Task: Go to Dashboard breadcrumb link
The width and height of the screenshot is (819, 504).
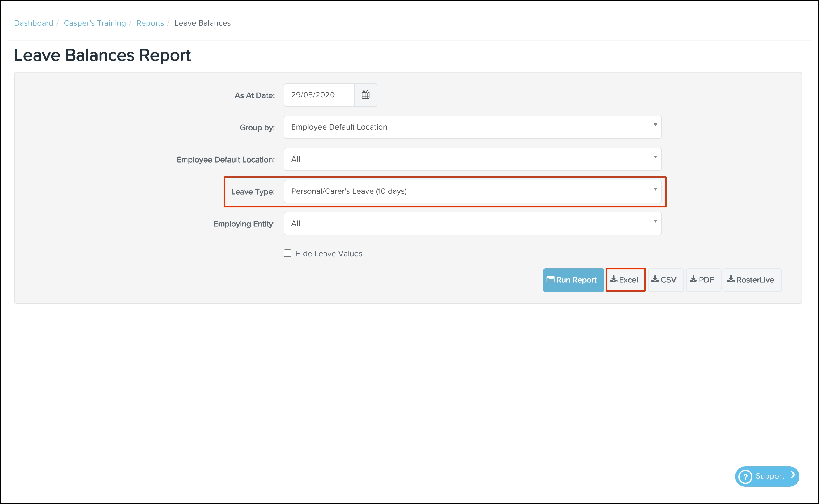Action: point(34,23)
